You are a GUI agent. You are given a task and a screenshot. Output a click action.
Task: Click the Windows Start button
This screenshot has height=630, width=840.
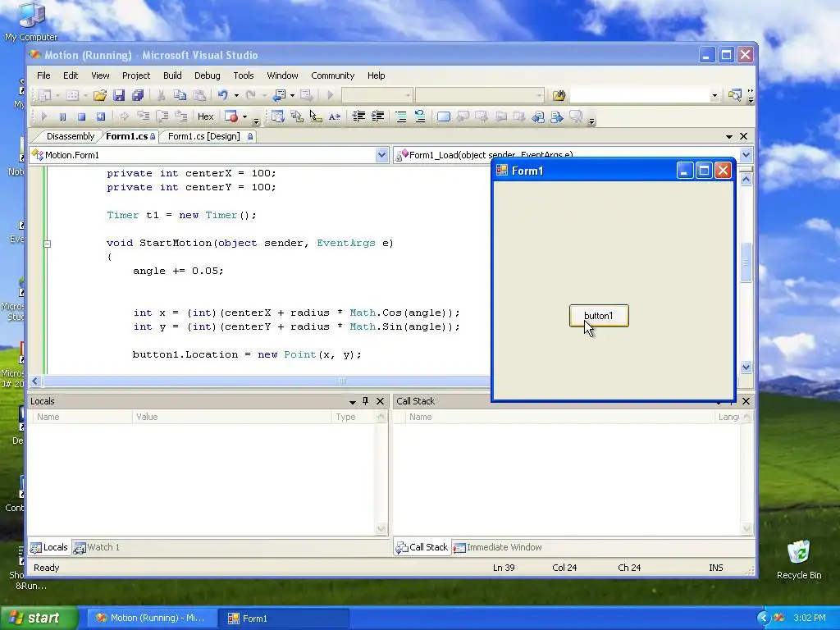[x=39, y=619]
